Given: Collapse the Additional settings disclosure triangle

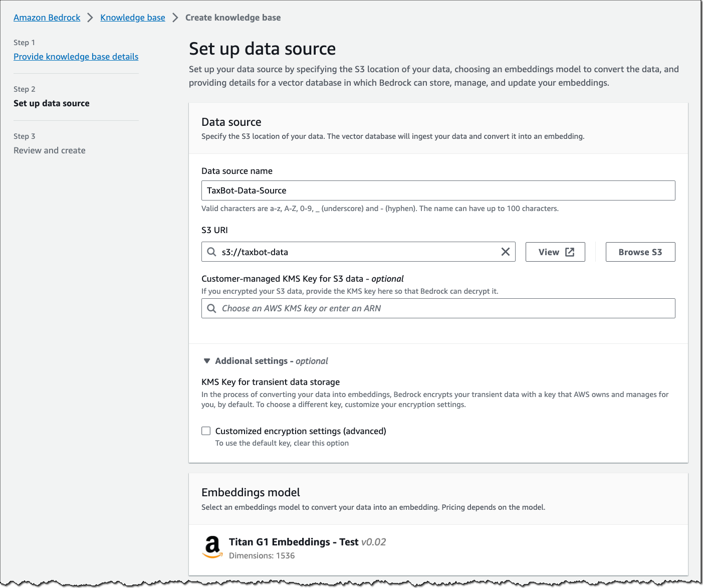Looking at the screenshot, I should 206,360.
